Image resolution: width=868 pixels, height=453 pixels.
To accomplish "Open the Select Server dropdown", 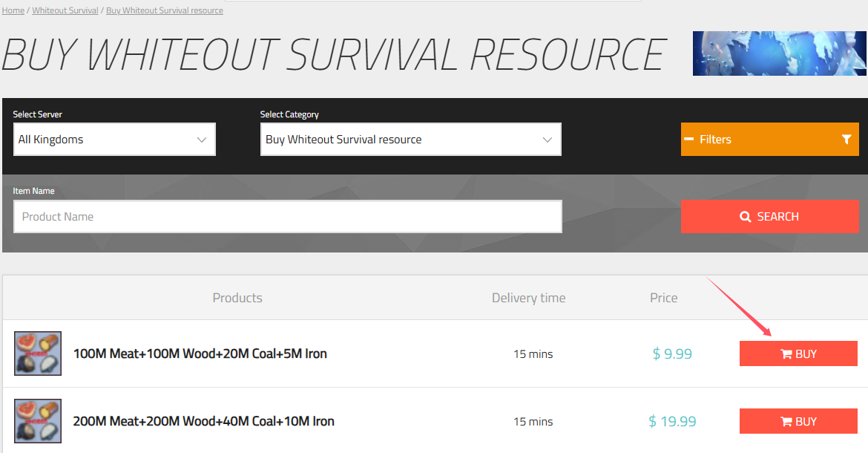I will click(114, 140).
